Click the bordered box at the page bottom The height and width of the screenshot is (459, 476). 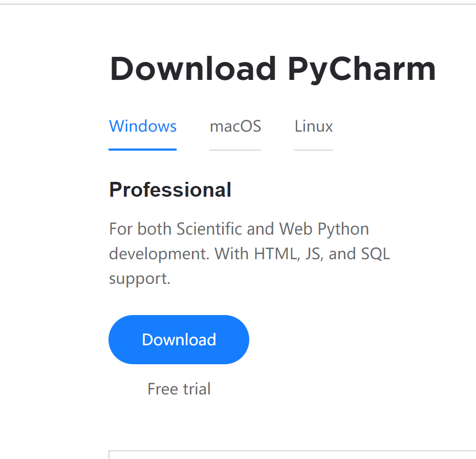coord(292,454)
